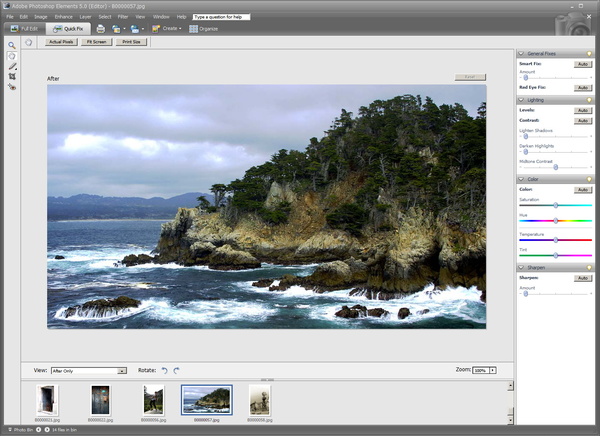600x436 pixels.
Task: Select the Magic Selection Brush tool
Action: [12, 66]
